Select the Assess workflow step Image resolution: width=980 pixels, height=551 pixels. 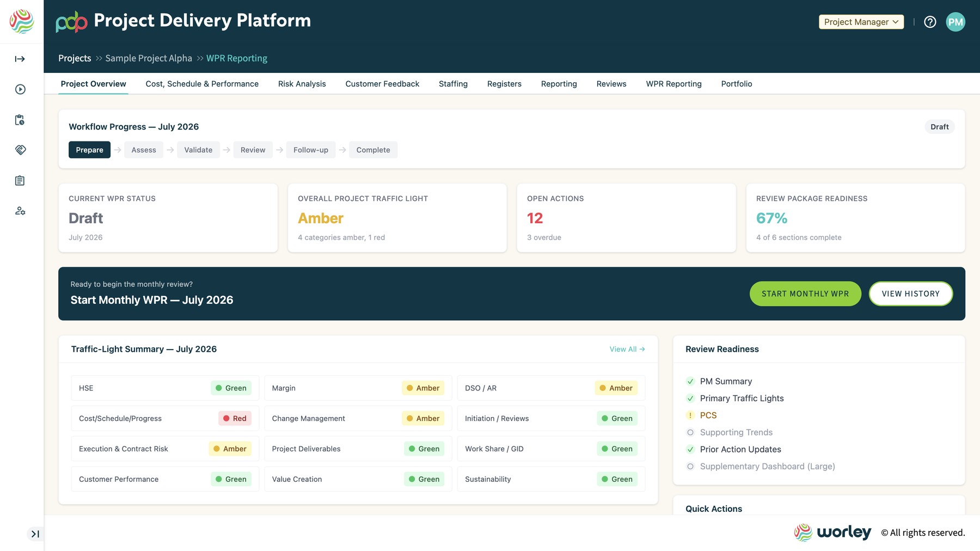144,150
